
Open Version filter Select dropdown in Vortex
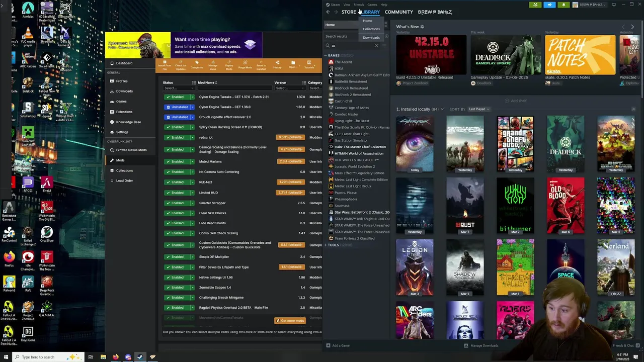coord(289,88)
